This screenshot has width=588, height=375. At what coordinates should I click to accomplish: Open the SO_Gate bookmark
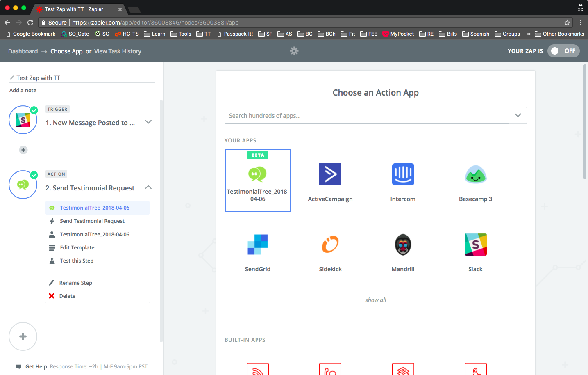(75, 34)
